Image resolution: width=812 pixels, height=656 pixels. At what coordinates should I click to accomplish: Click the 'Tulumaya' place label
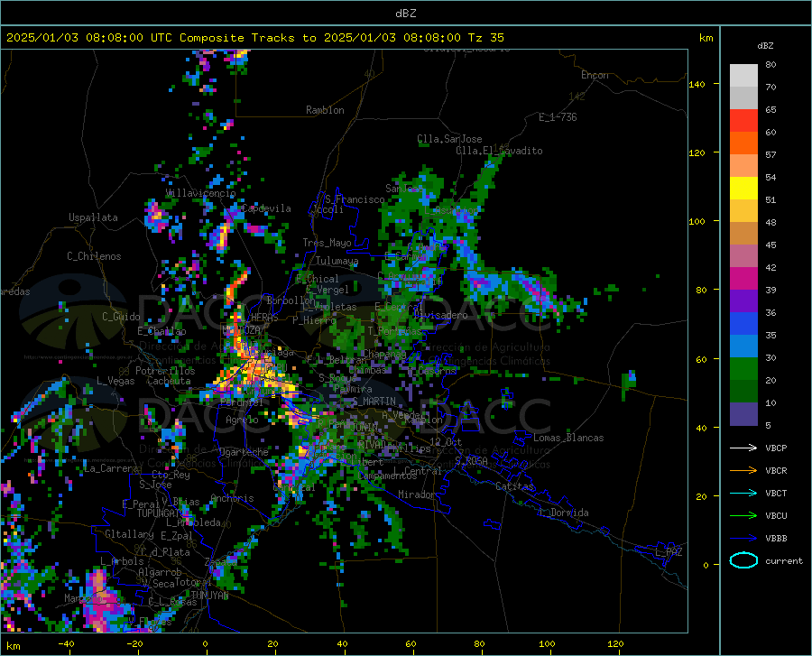337,261
